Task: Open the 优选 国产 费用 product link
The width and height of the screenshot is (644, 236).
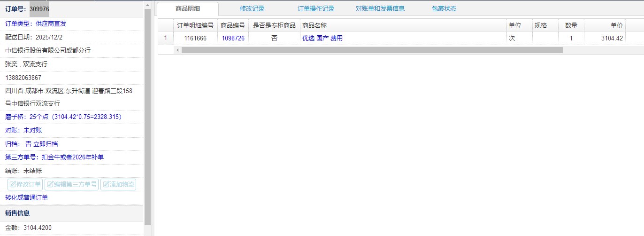Action: tap(322, 39)
